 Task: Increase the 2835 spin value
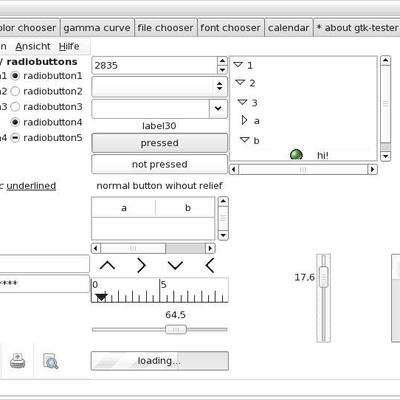coord(222,61)
